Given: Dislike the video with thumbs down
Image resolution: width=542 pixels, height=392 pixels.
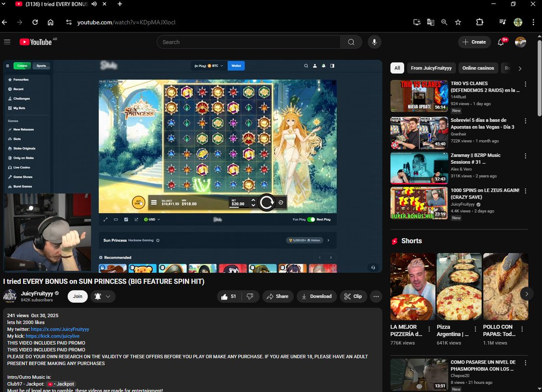Looking at the screenshot, I should 250,296.
